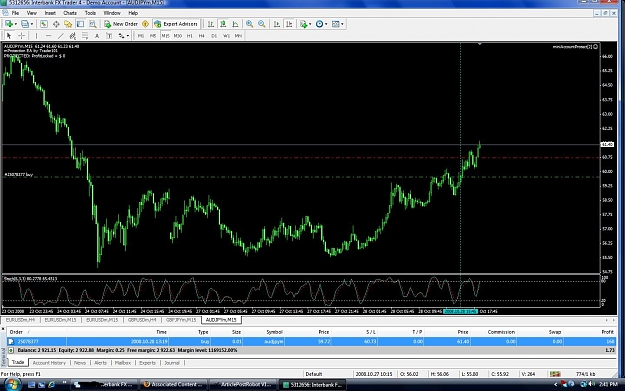This screenshot has height=391, width=625.
Task: Click the New Chart toolbar icon
Action: (x=8, y=24)
